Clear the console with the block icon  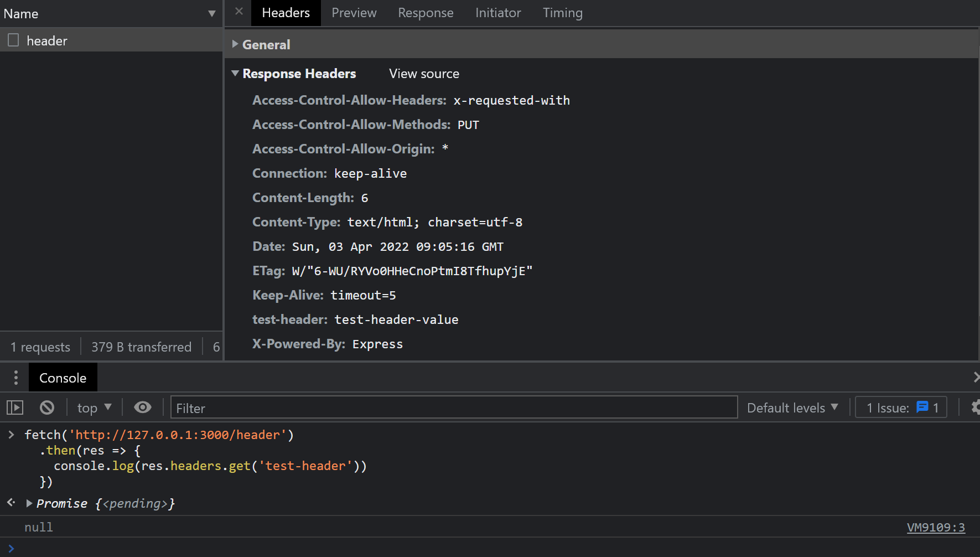(47, 408)
